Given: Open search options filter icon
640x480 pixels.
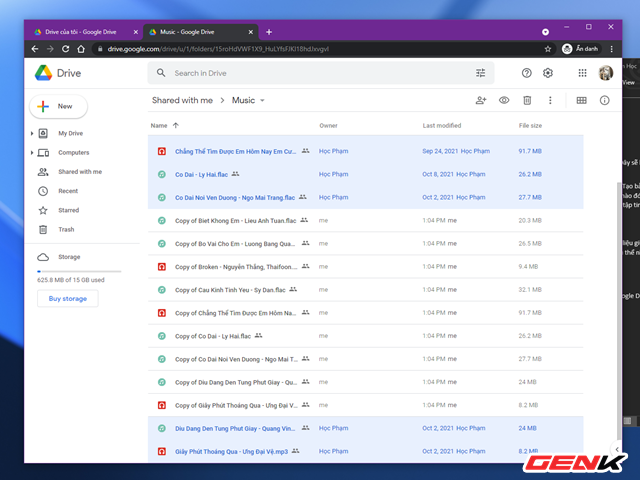Looking at the screenshot, I should 480,73.
